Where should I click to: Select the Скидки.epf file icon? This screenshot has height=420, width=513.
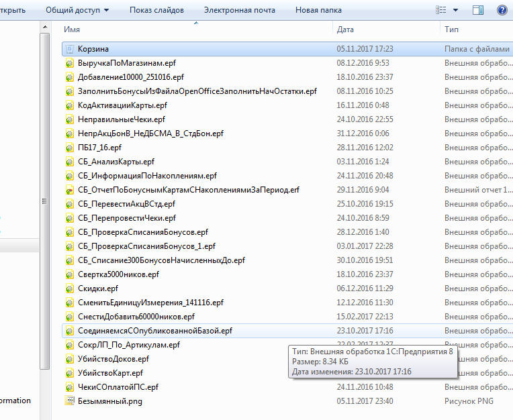(x=71, y=288)
